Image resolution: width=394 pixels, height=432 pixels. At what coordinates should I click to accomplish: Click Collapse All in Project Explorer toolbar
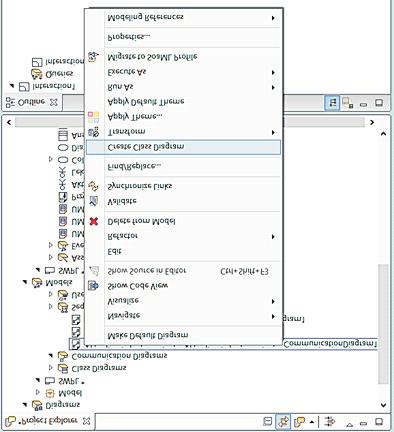(x=268, y=421)
